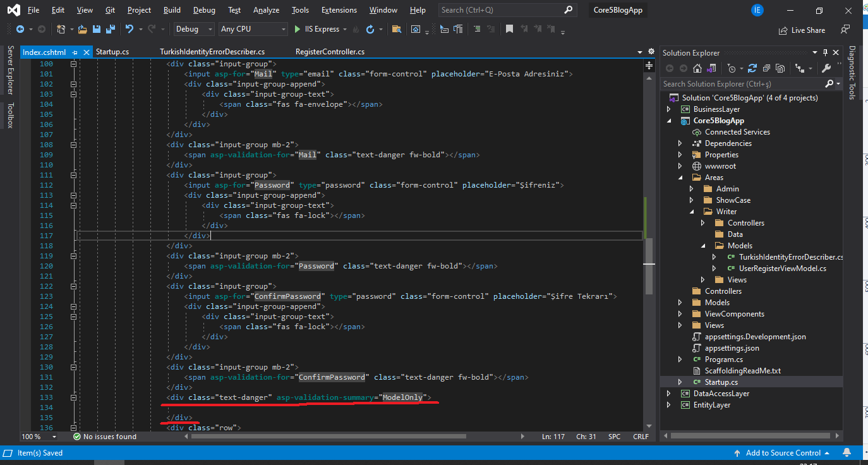Open the Server Explorer side tab
868x465 pixels.
9,70
